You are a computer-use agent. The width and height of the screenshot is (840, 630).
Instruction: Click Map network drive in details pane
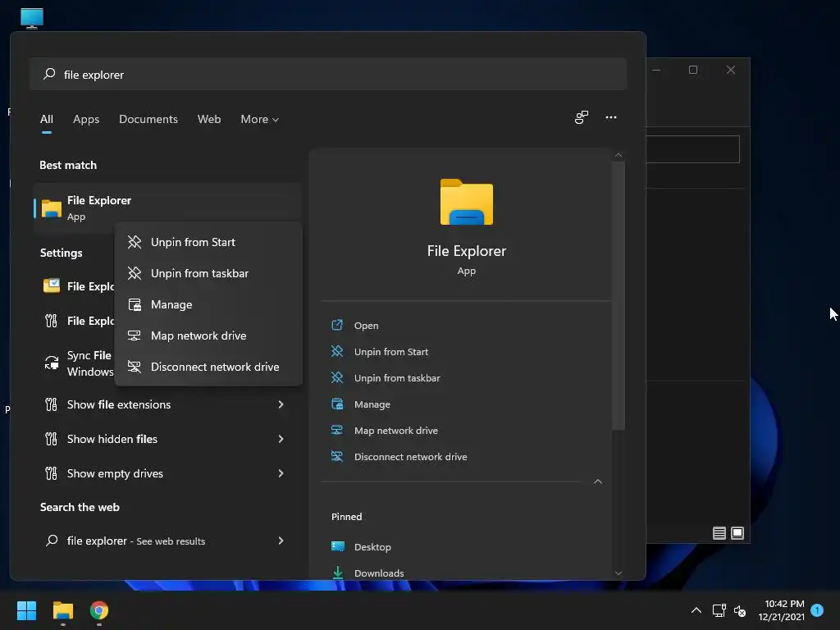click(396, 430)
